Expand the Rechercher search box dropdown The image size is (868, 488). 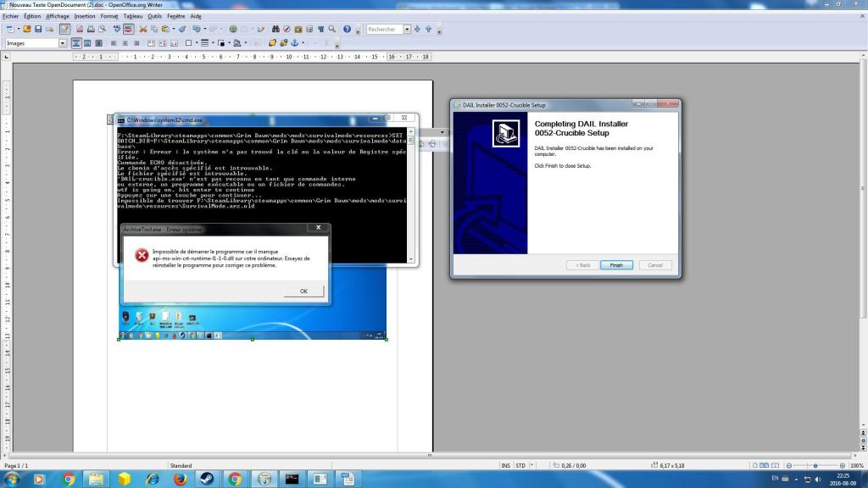click(407, 29)
